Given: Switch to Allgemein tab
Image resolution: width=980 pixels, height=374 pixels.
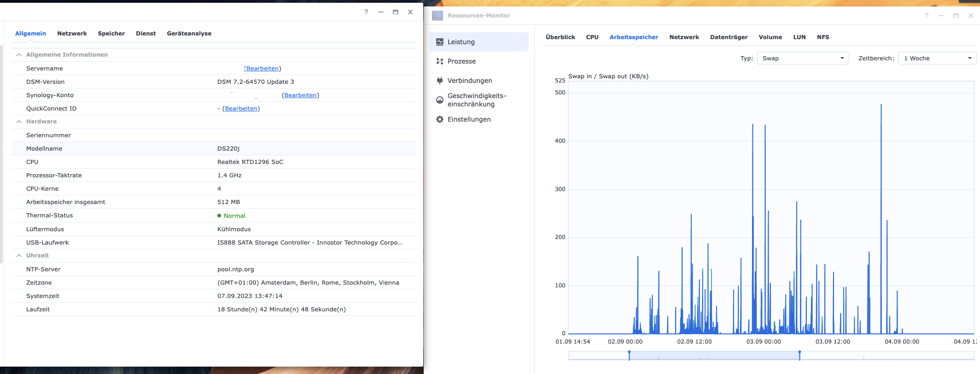Looking at the screenshot, I should tap(30, 34).
